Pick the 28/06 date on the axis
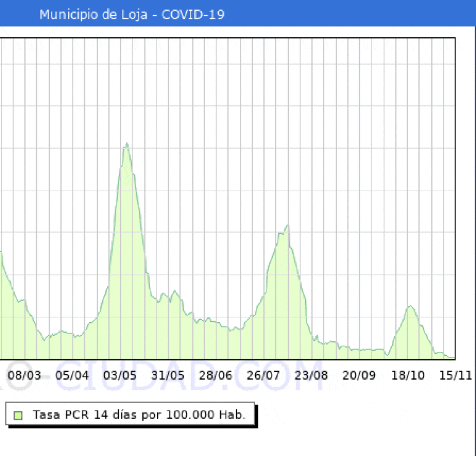Viewport: 476px width, 456px height. [x=216, y=375]
